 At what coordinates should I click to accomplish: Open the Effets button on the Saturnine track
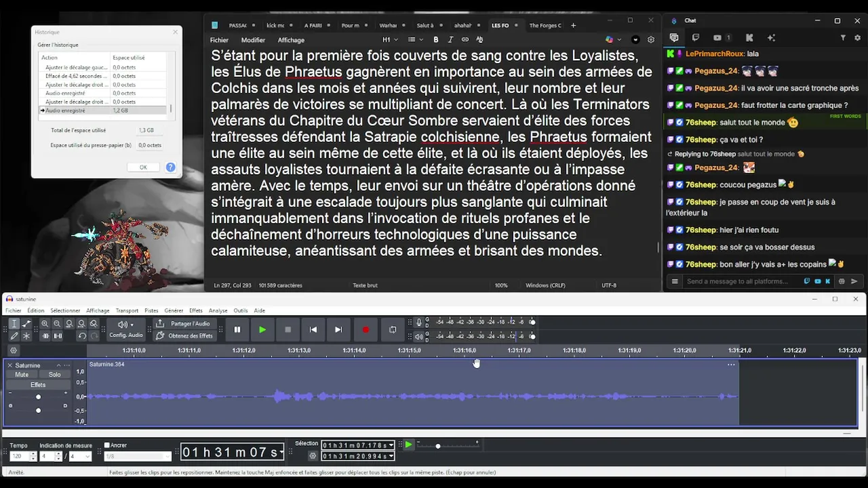38,385
